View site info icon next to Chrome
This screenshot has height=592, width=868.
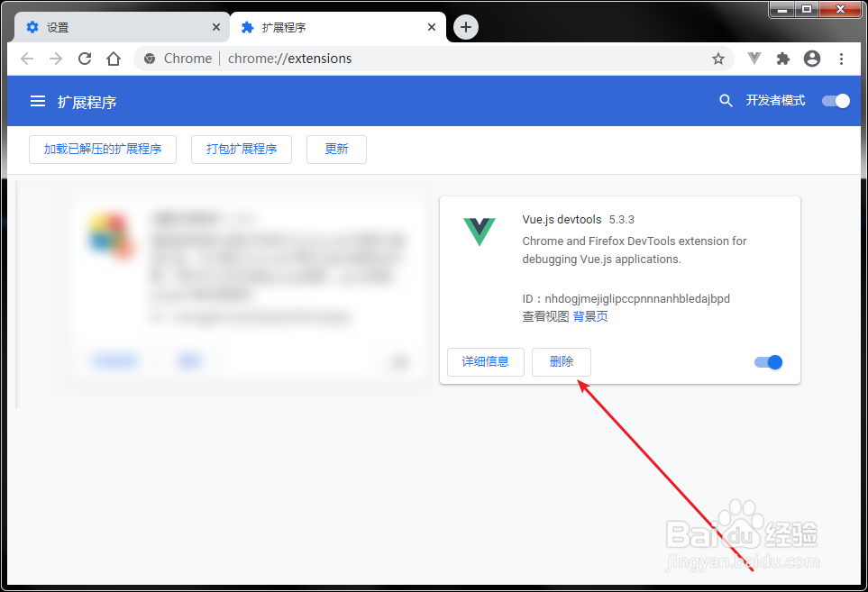150,59
